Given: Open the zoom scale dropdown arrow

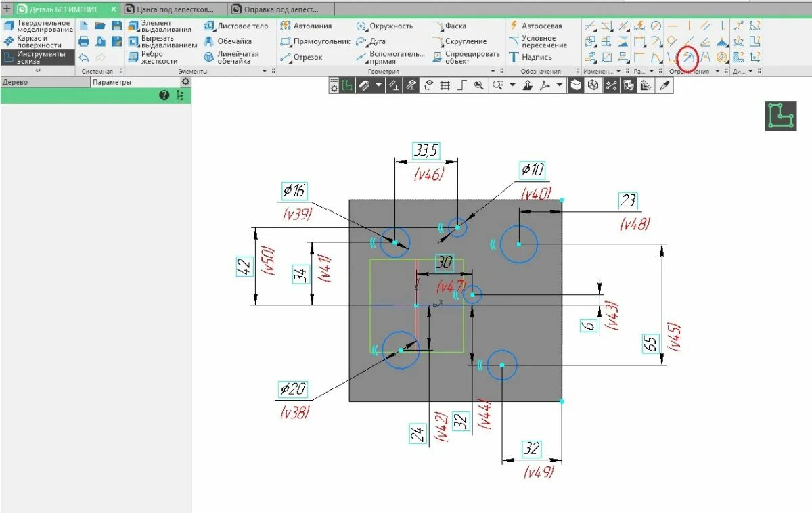Looking at the screenshot, I should 512,85.
